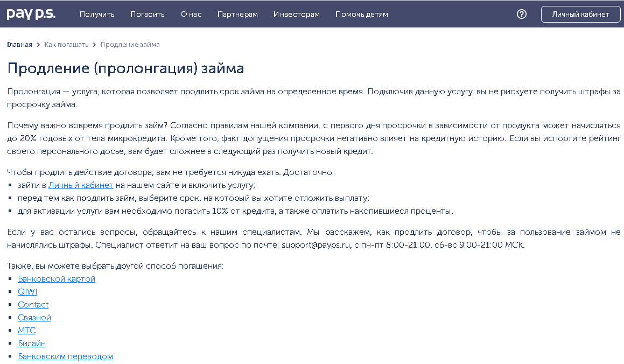Image resolution: width=624 pixels, height=364 pixels.
Task: Follow the Личный кабинет link in text
Action: tap(81, 185)
